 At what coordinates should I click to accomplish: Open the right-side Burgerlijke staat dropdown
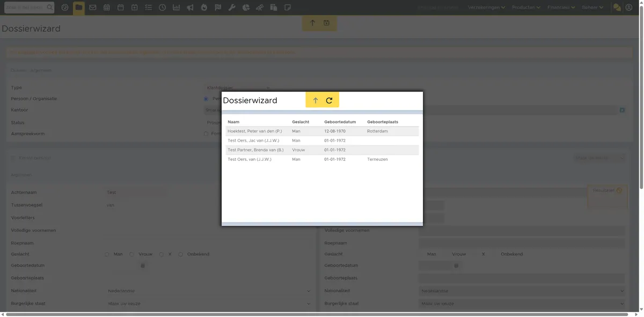(522, 304)
